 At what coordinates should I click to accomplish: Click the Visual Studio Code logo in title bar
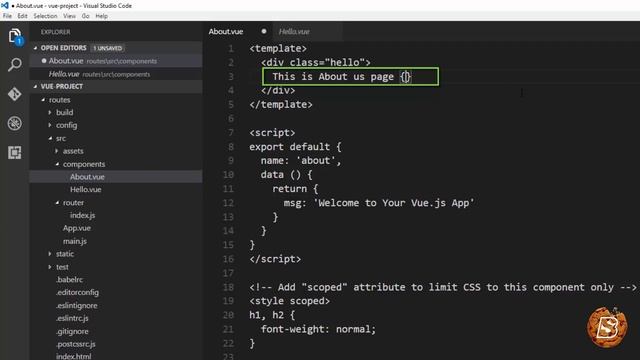tap(4, 5)
